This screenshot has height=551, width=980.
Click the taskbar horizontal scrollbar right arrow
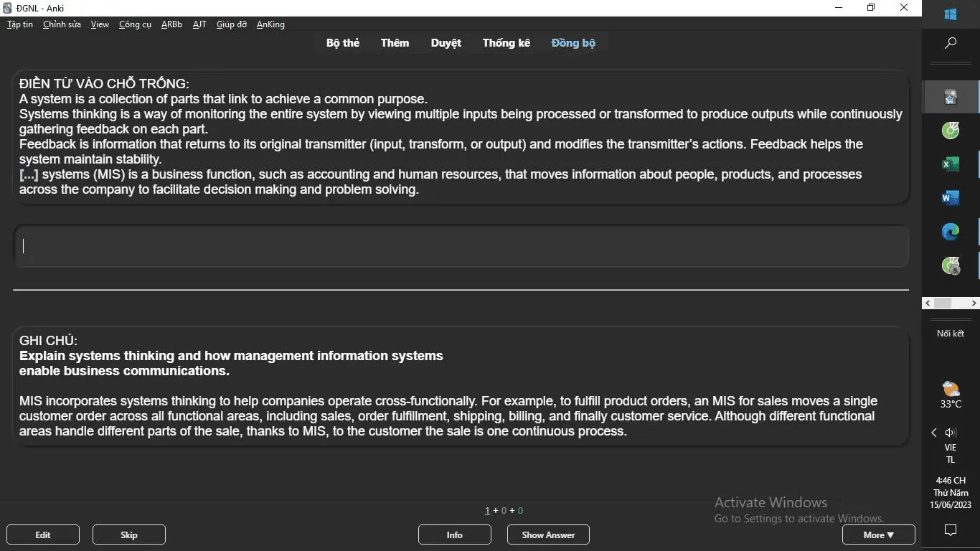click(974, 303)
